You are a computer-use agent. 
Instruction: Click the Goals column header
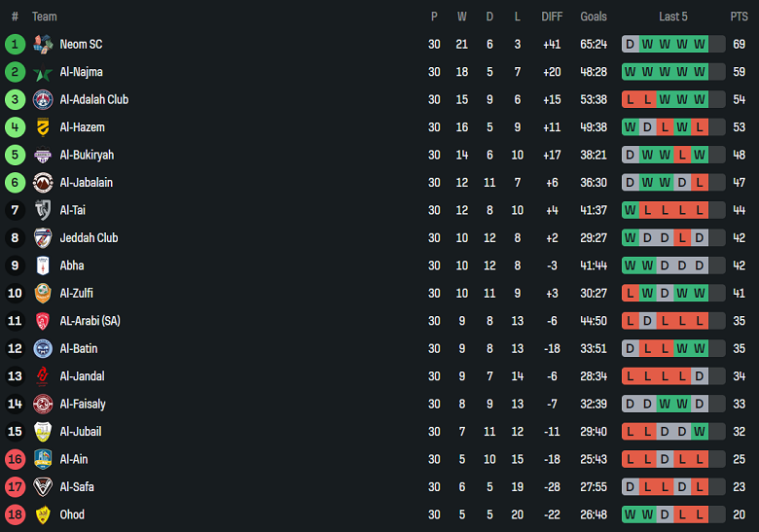(594, 17)
